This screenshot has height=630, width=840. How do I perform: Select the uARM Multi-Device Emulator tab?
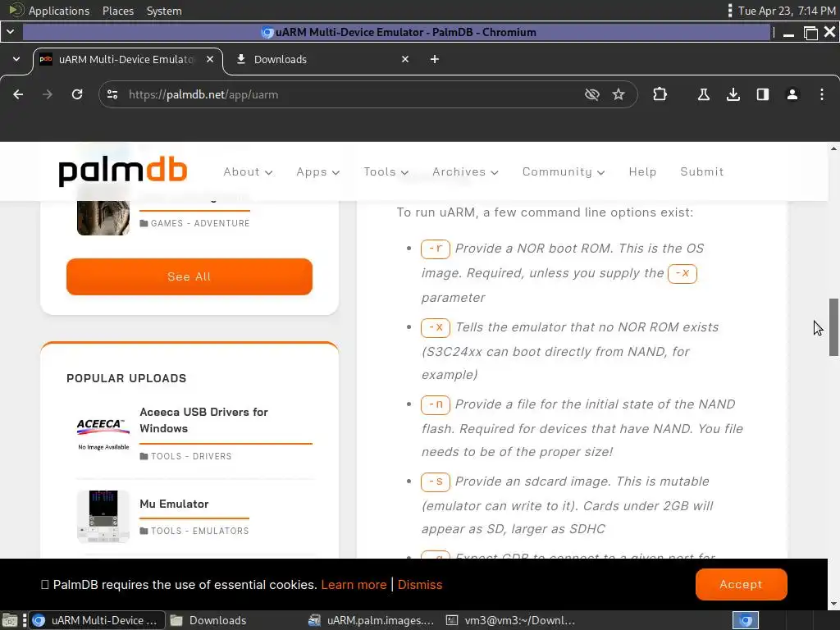pos(127,59)
